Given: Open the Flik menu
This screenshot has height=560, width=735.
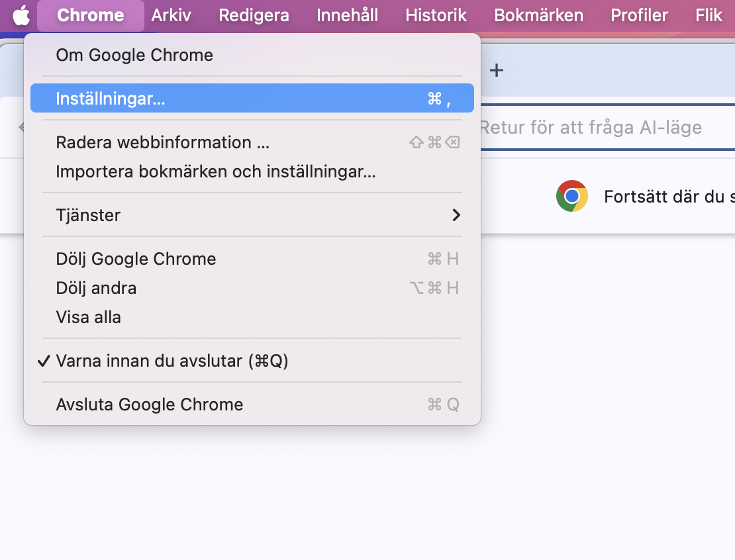Looking at the screenshot, I should coord(709,15).
